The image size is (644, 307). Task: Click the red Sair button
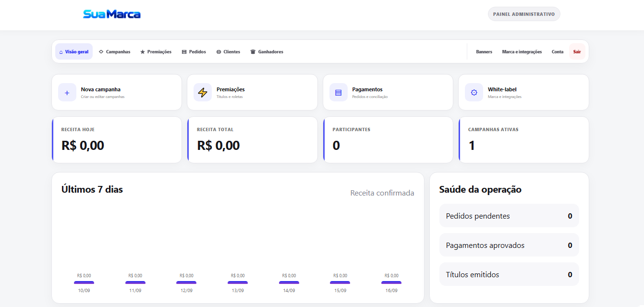(577, 51)
